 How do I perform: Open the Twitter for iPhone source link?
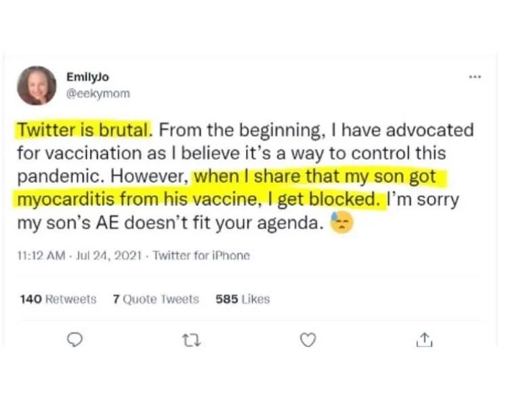click(x=201, y=255)
